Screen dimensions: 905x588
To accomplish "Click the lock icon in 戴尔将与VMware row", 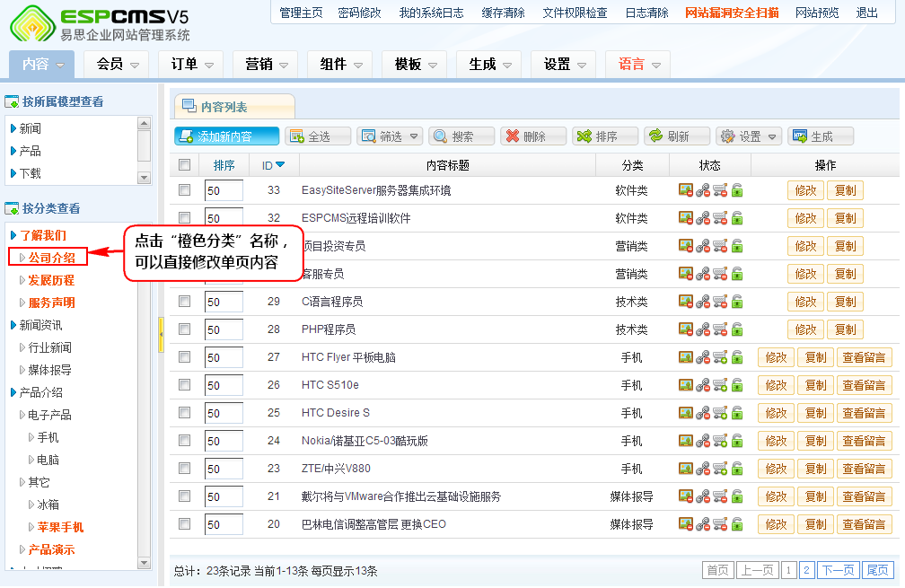I will click(737, 496).
